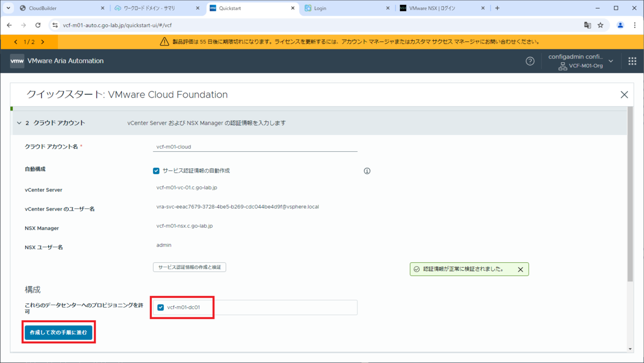The height and width of the screenshot is (363, 644).
Task: Reload the current page
Action: (38, 25)
